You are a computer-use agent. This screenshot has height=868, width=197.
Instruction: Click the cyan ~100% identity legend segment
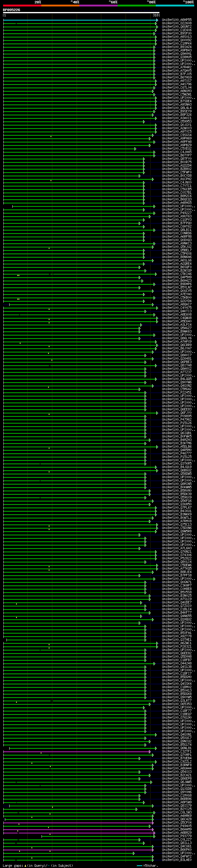(175, 6)
